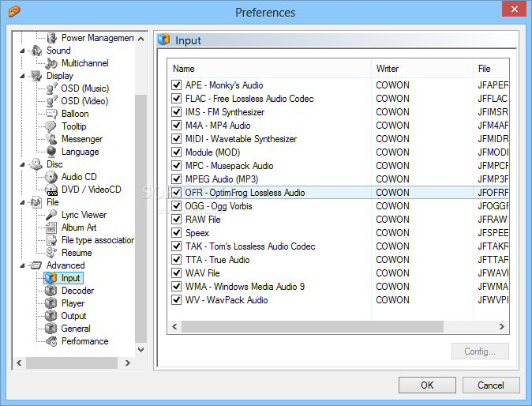Disable MIDI - Wavetable Synthesizer checkbox
Image resolution: width=532 pixels, height=406 pixels.
177,138
